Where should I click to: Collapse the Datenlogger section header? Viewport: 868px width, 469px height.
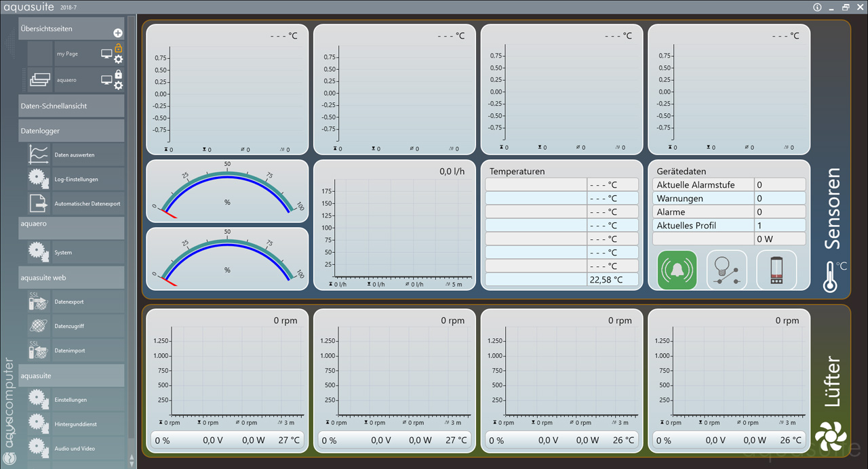point(71,131)
